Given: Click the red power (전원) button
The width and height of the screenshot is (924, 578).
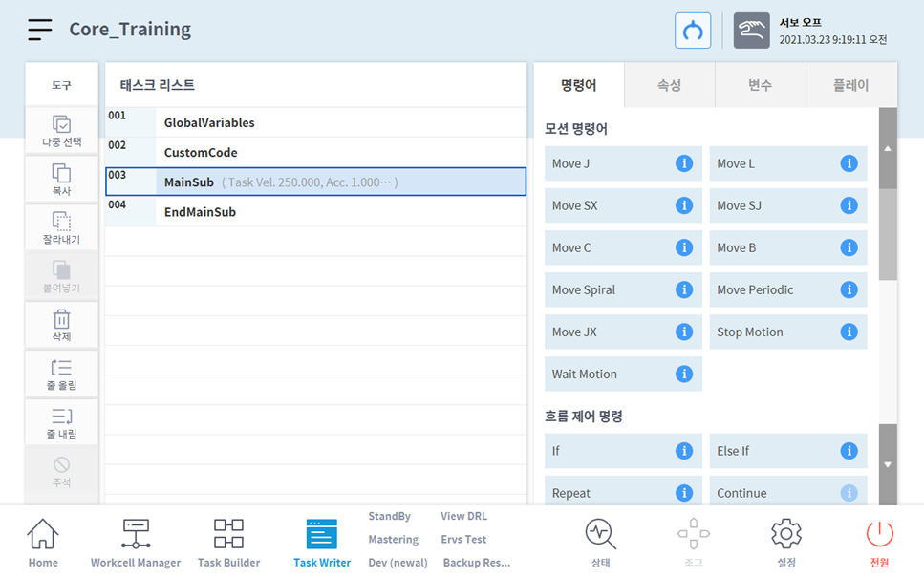Looking at the screenshot, I should pyautogui.click(x=879, y=543).
